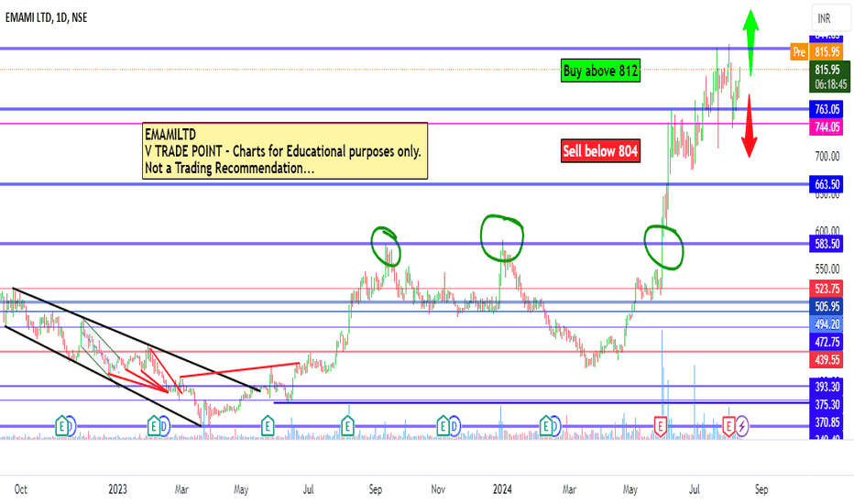Select the 663.50 price level label
854x504 pixels.
coord(827,185)
